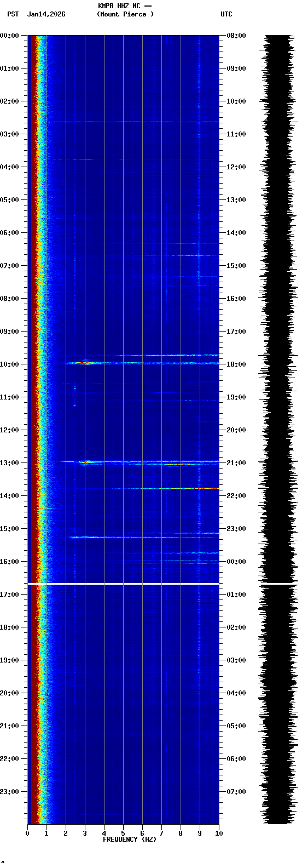This screenshot has height=868, width=302.
Task: Click the seismogram waveform trace on the right
Action: 278,430
